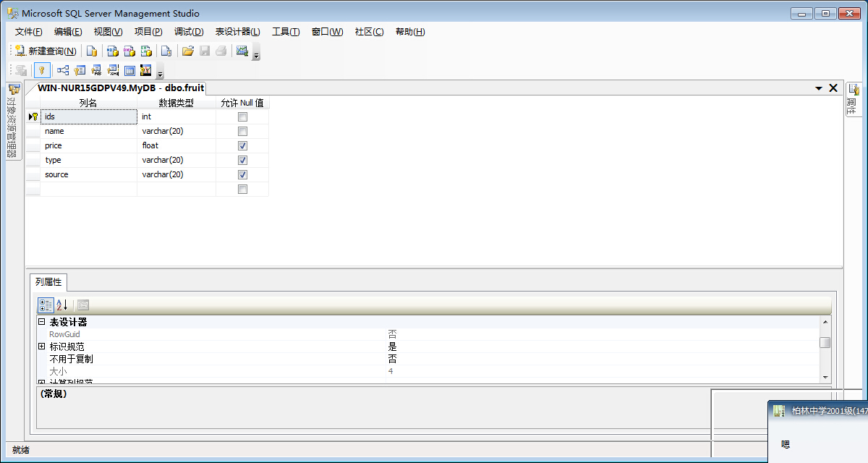Open the 表设计器(L) menu

[238, 32]
